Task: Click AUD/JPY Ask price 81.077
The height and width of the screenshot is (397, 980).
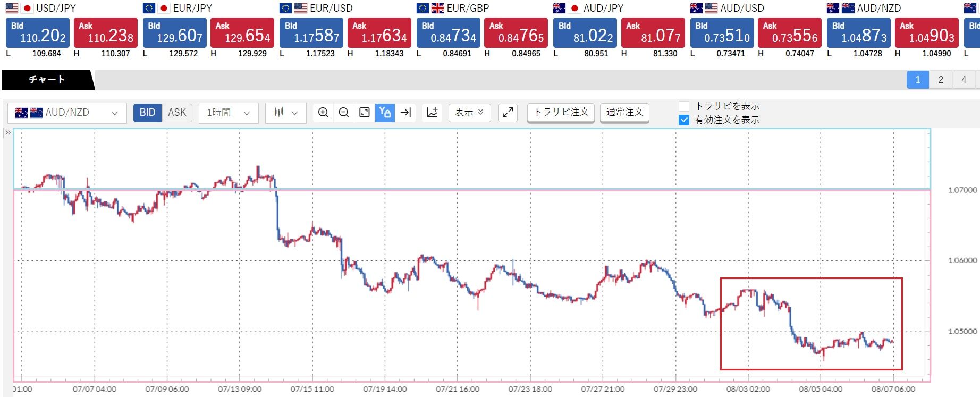Action: [653, 32]
